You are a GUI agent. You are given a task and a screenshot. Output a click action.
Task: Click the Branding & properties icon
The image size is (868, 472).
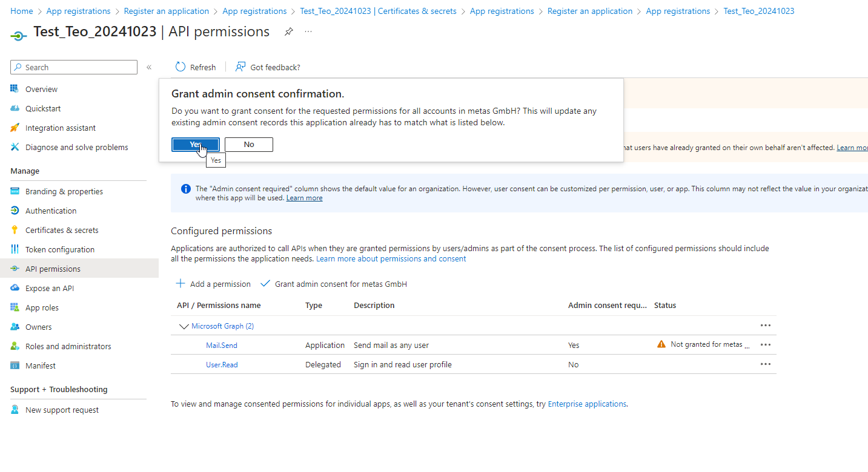point(15,191)
